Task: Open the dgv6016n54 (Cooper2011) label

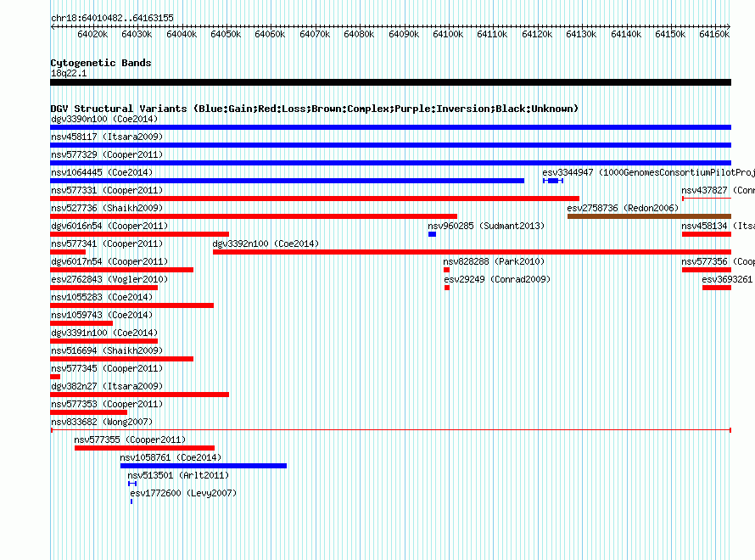Action: (x=109, y=226)
